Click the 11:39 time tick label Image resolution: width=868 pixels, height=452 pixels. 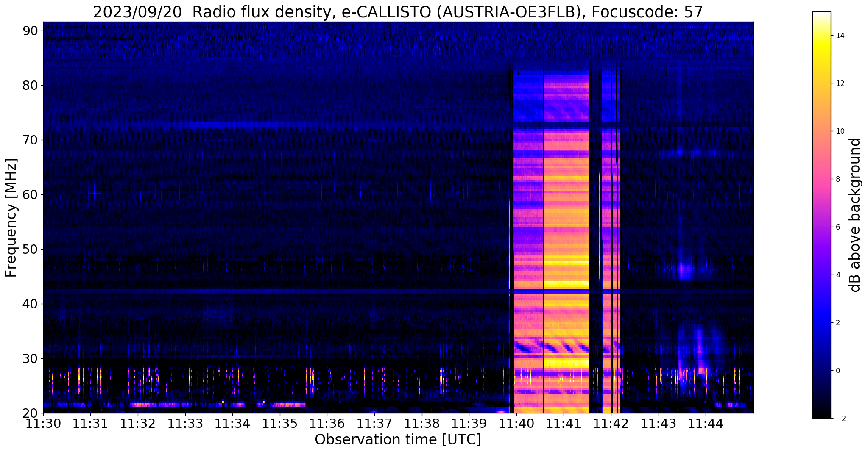469,423
